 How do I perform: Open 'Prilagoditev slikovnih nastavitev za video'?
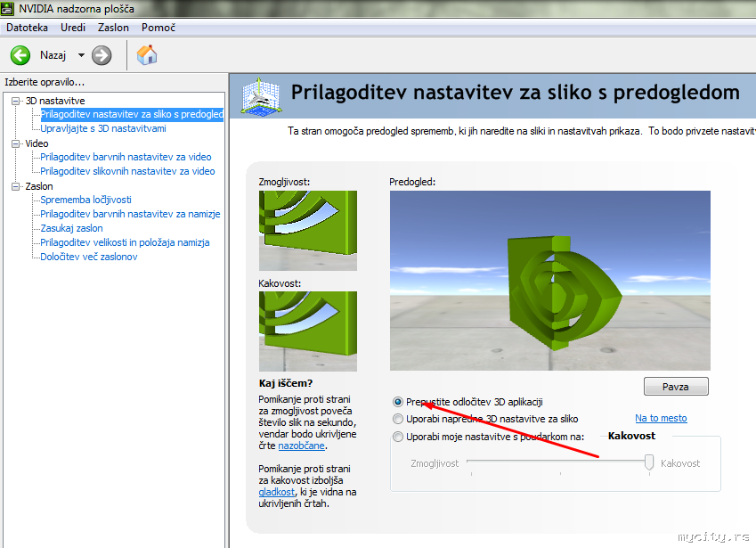127,171
